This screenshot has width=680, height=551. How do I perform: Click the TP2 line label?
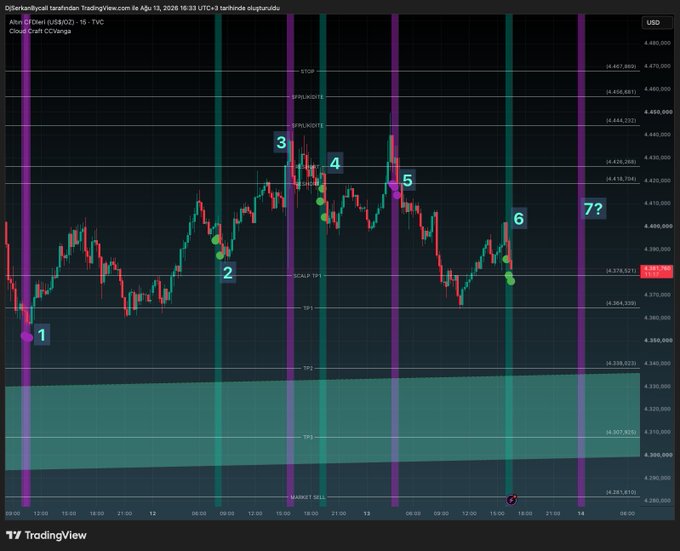tap(308, 368)
